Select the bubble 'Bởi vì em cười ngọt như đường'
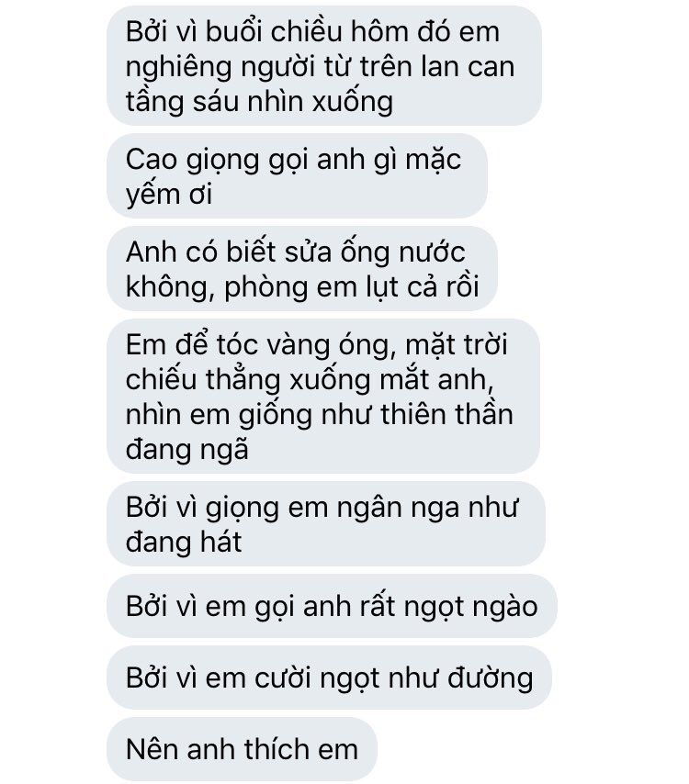The image size is (689, 784). coord(329,678)
